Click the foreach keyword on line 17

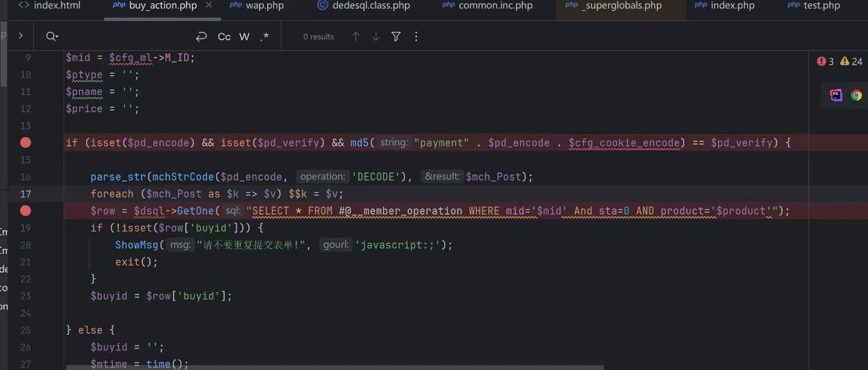[x=112, y=193]
